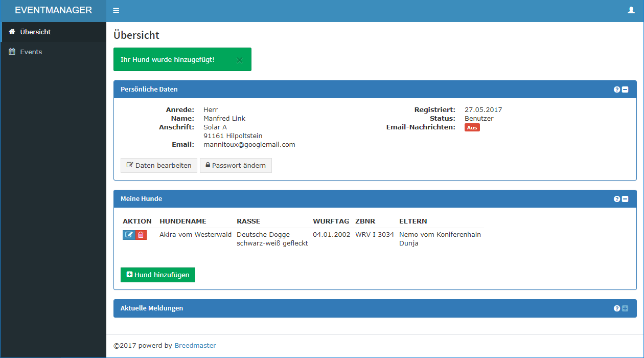This screenshot has height=358, width=644.
Task: Collapse the Meine Hunde panel
Action: tap(625, 199)
